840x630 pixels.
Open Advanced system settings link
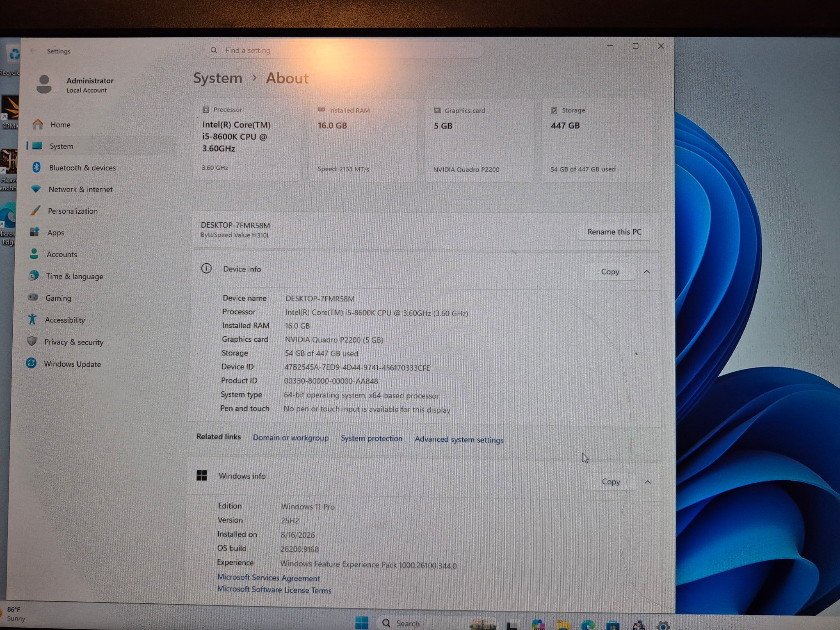pyautogui.click(x=459, y=440)
